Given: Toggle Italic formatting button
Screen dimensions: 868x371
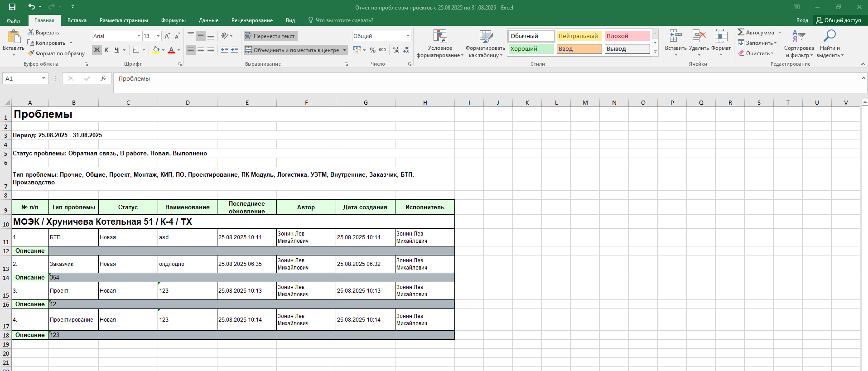Looking at the screenshot, I should coord(106,50).
